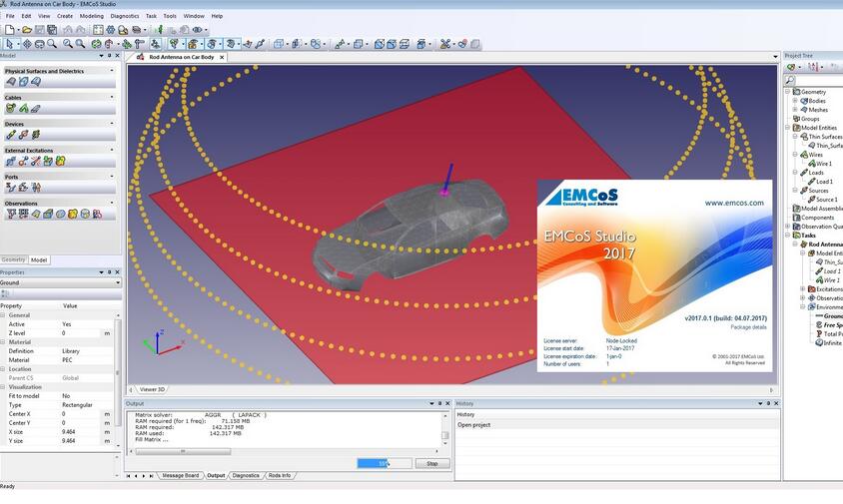This screenshot has width=843, height=504.
Task: Select the Rods Info tab
Action: pos(280,475)
